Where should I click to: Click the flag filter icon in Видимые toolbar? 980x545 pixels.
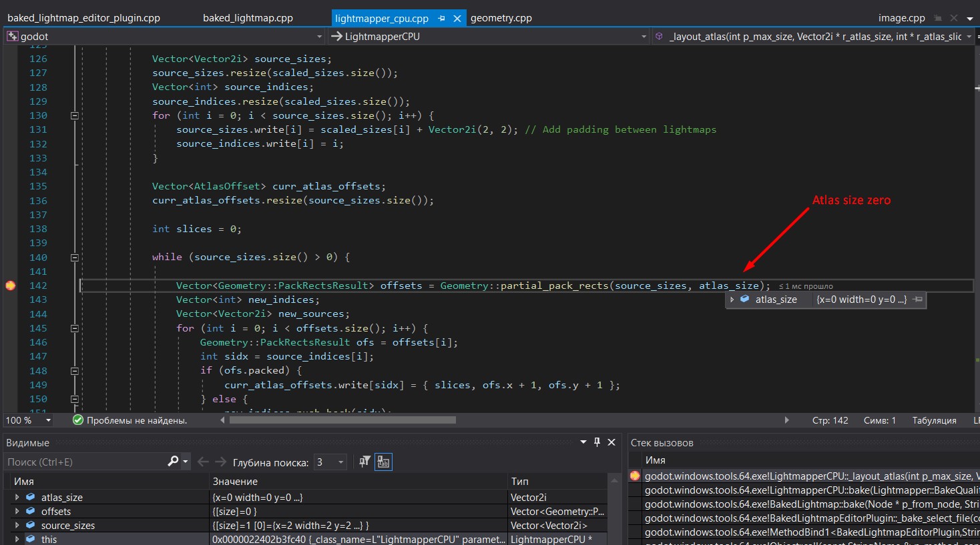pos(364,461)
